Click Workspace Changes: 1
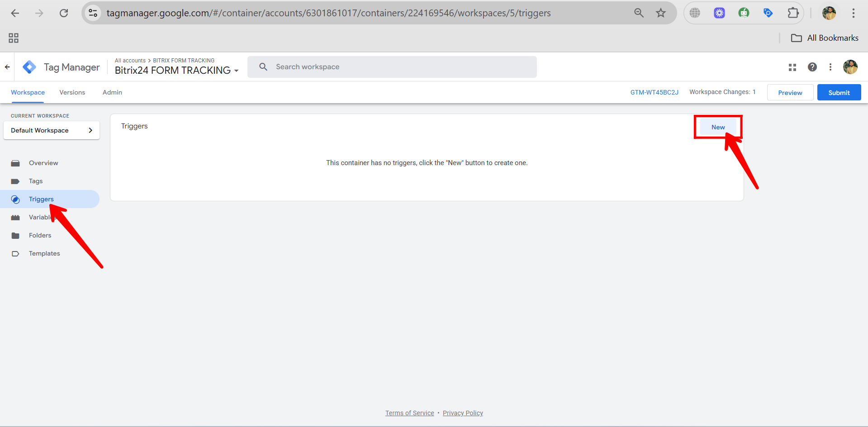The width and height of the screenshot is (868, 427). [722, 92]
